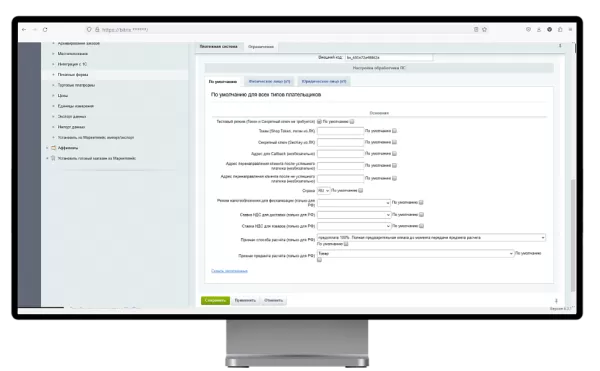Click into the Токен (Shop Token) input field
Screen dimensions: 600x371
tap(340, 131)
